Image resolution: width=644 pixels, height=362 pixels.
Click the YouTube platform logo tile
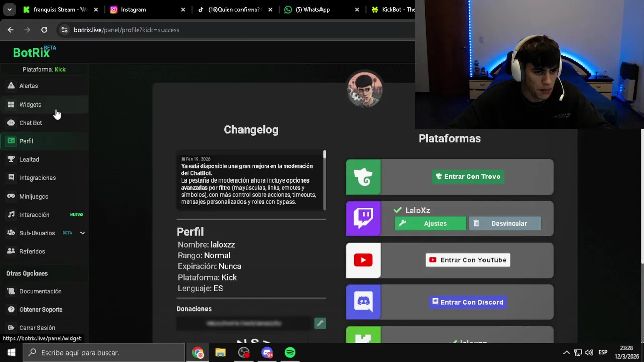pyautogui.click(x=363, y=260)
